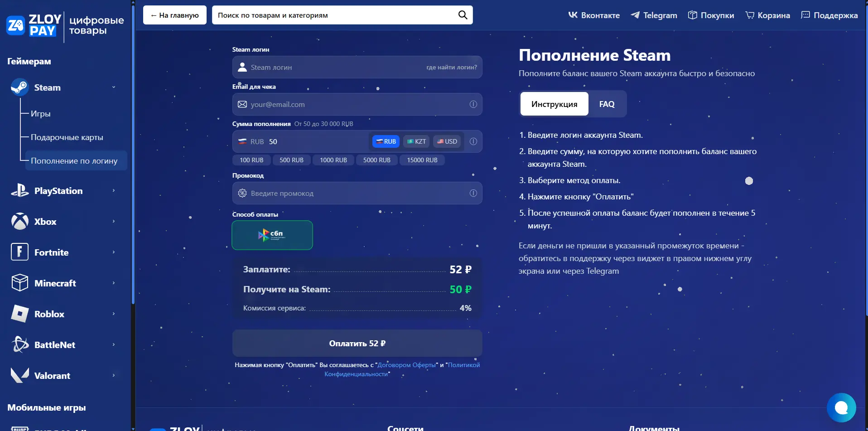The image size is (868, 431).
Task: Choose 1000 RUB preset amount
Action: 333,160
